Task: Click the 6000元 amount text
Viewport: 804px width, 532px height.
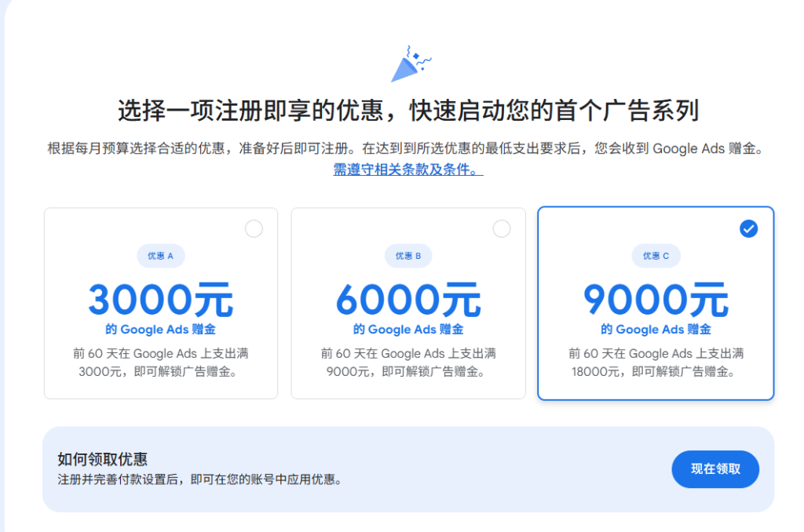Action: (407, 298)
